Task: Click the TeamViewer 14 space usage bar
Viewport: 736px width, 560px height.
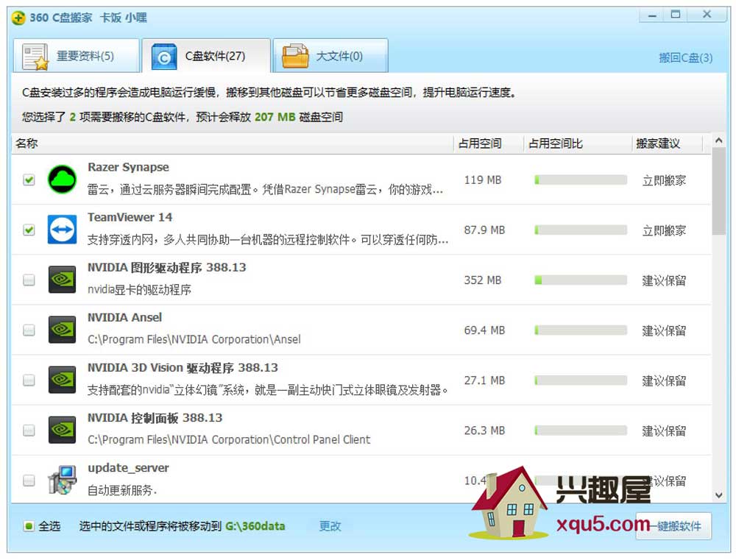Action: click(x=581, y=230)
